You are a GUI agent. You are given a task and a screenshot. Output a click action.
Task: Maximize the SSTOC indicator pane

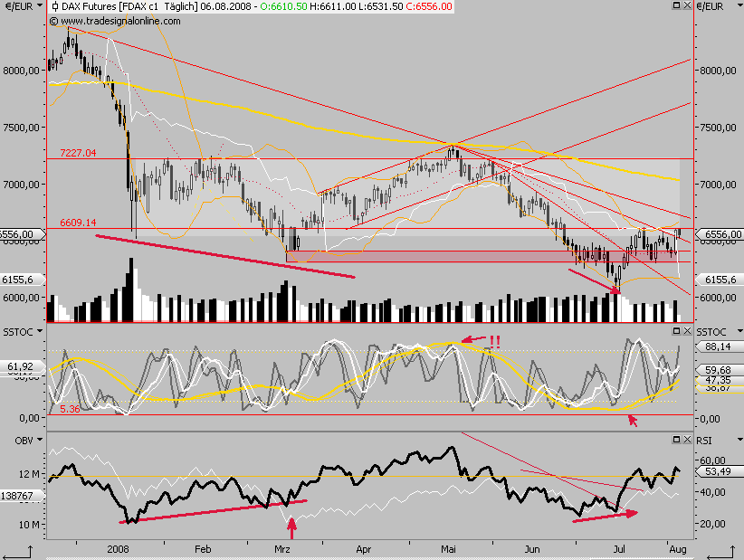click(x=677, y=330)
